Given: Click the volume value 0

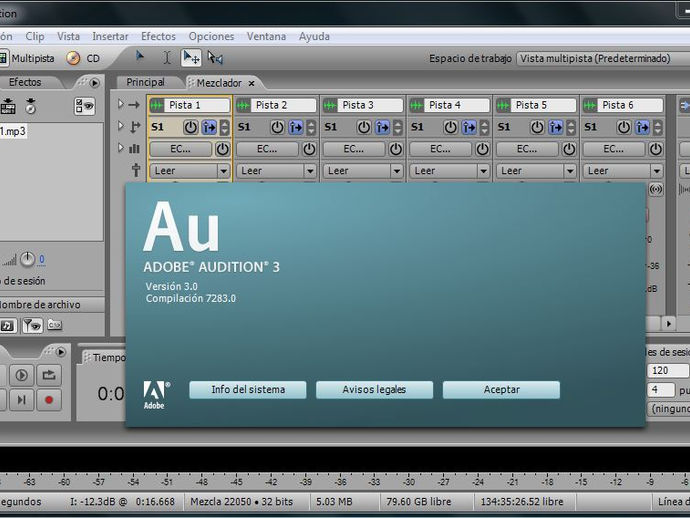Looking at the screenshot, I should tap(42, 259).
